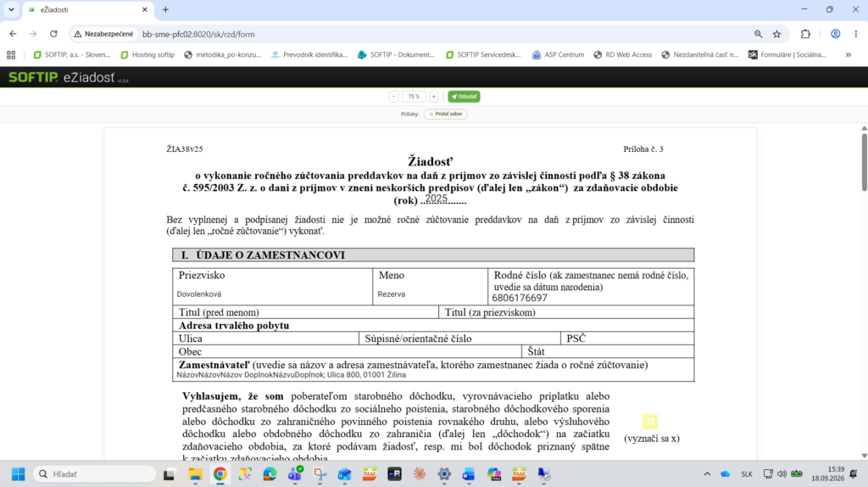Viewport: 868px width, 487px height.
Task: Open the Hosting softip bookmark
Action: click(x=147, y=55)
